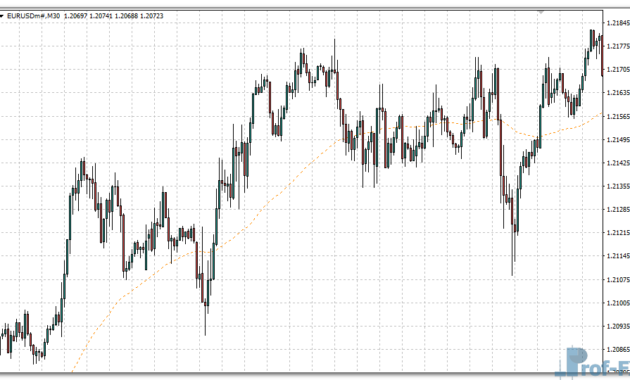Open the chart menu triangle beside EURUSDm#

click(2, 16)
